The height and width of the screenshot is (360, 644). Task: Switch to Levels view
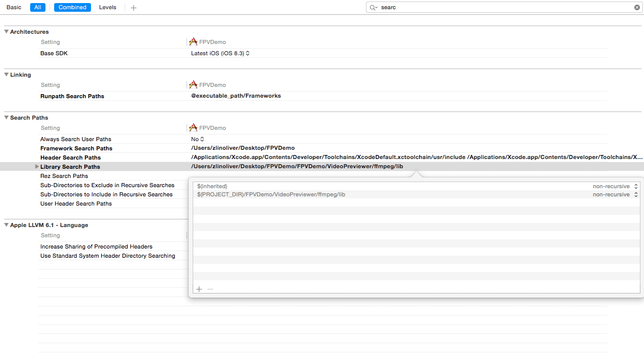[x=107, y=7]
